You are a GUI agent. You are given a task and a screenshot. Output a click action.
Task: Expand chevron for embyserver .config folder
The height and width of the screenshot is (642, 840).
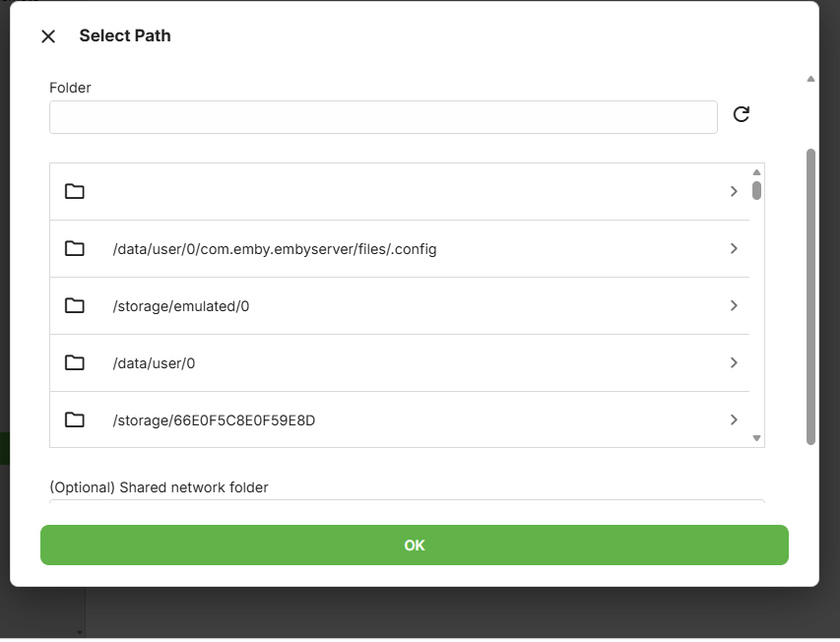point(734,248)
